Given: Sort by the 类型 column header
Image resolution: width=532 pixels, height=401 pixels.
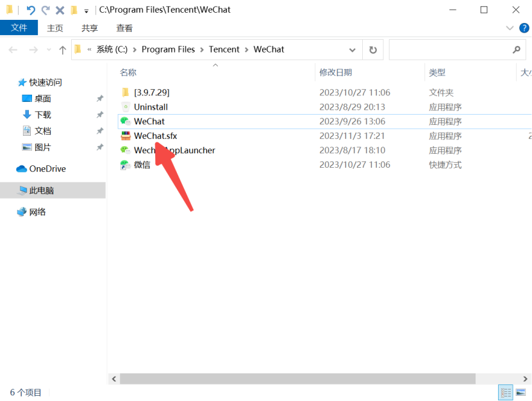Looking at the screenshot, I should pyautogui.click(x=437, y=72).
